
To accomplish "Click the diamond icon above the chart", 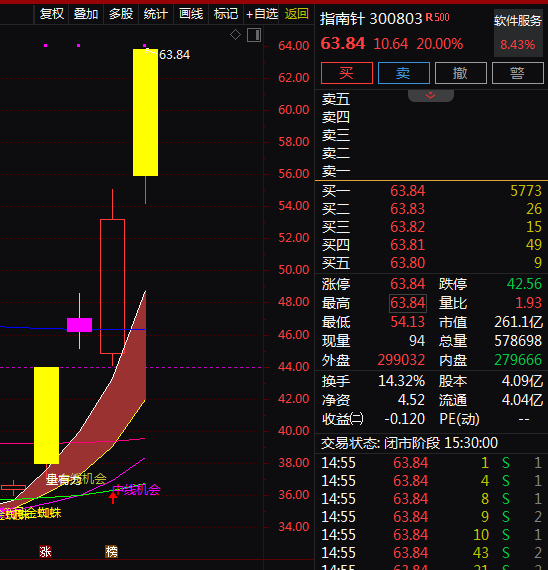I will pos(235,35).
